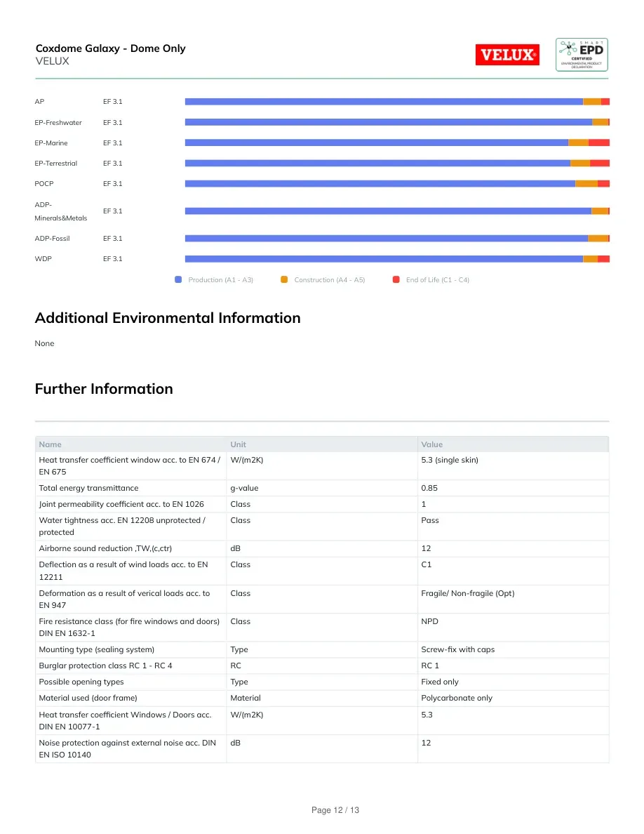The image size is (644, 834).
Task: Click the blue Production (A1 - A3) legend marker
Action: [x=178, y=280]
